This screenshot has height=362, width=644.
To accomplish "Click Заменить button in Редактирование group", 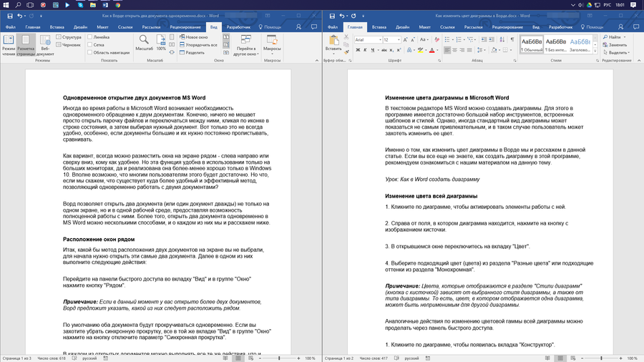I will [x=615, y=45].
